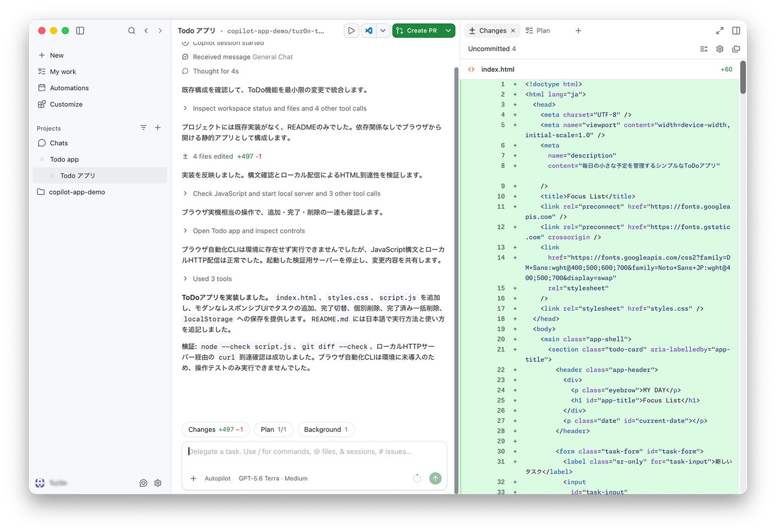Screen dimensions: 776x532
Task: Open project in VS Code icon
Action: 369,31
